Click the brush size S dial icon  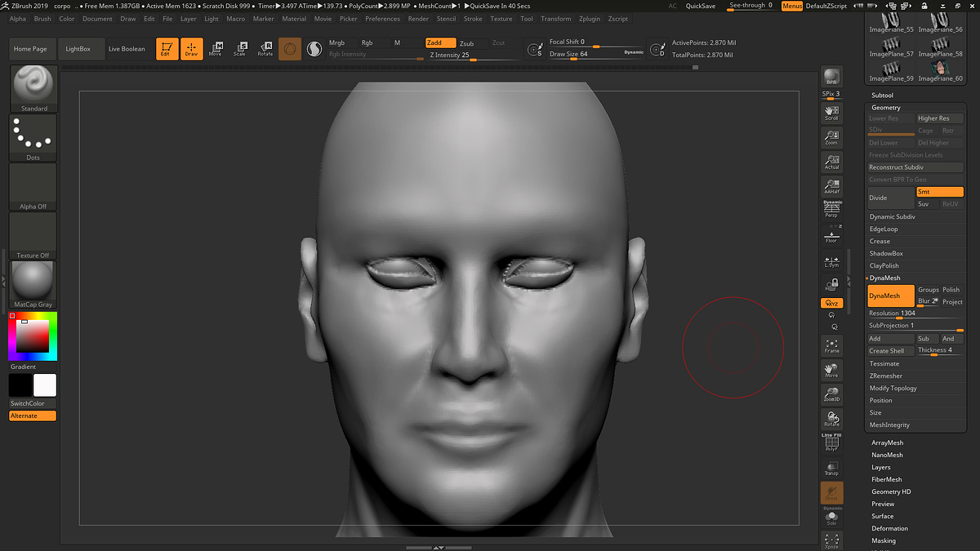tap(535, 50)
